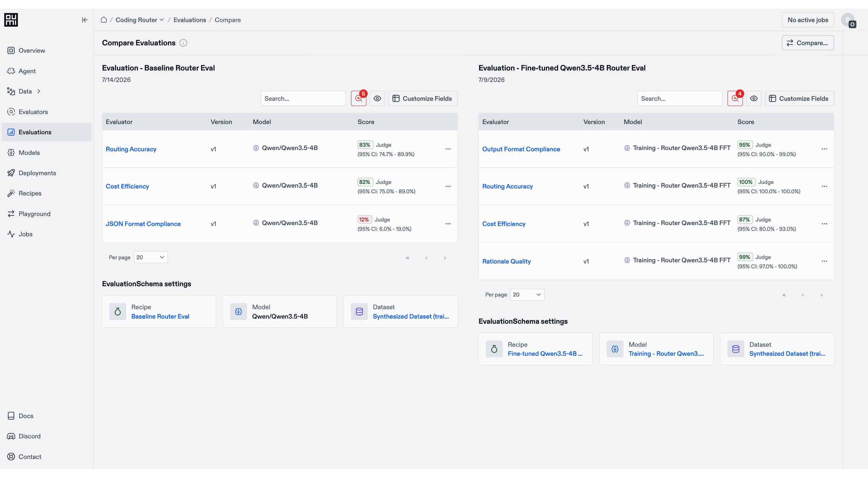Click Dataset database icon in baseline settings

[359, 312]
